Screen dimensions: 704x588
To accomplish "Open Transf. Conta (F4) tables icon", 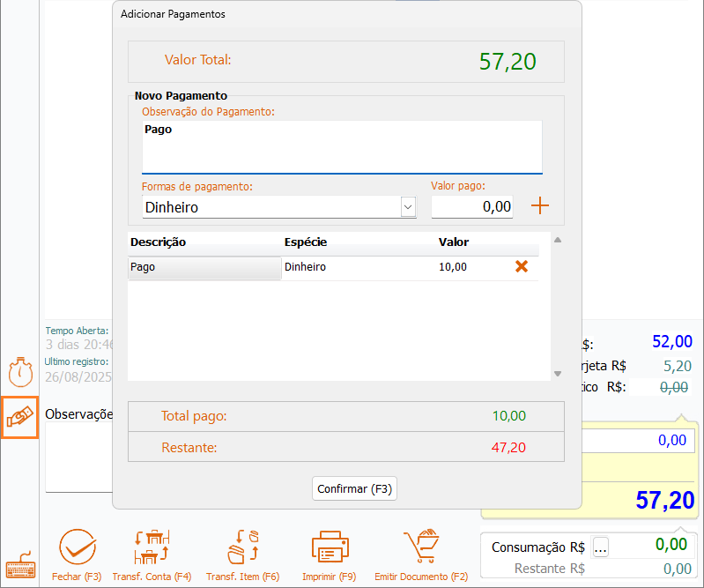I will (152, 548).
